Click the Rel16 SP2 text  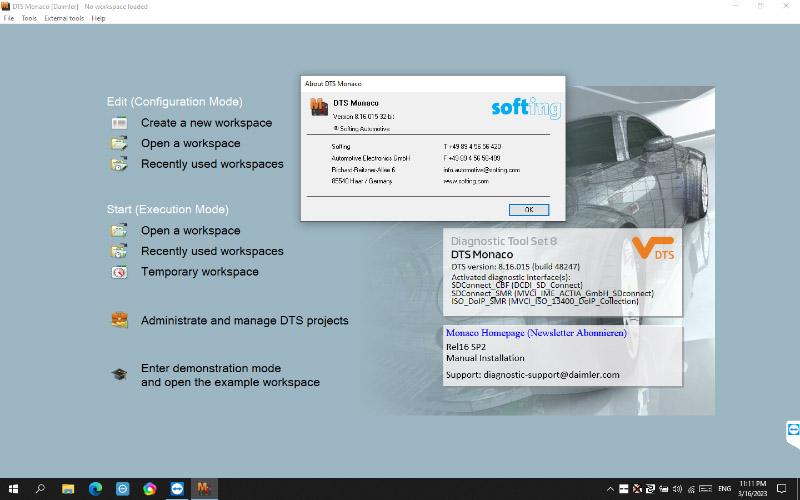(466, 347)
